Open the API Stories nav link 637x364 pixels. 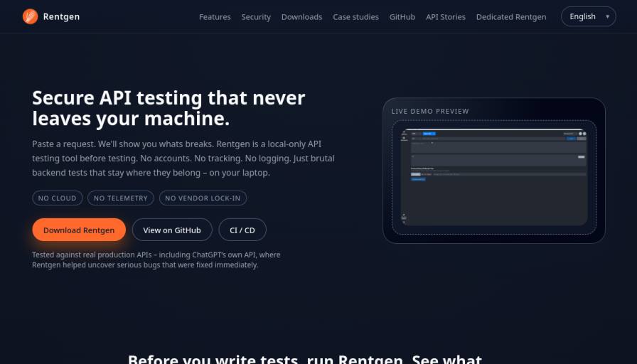pos(446,17)
